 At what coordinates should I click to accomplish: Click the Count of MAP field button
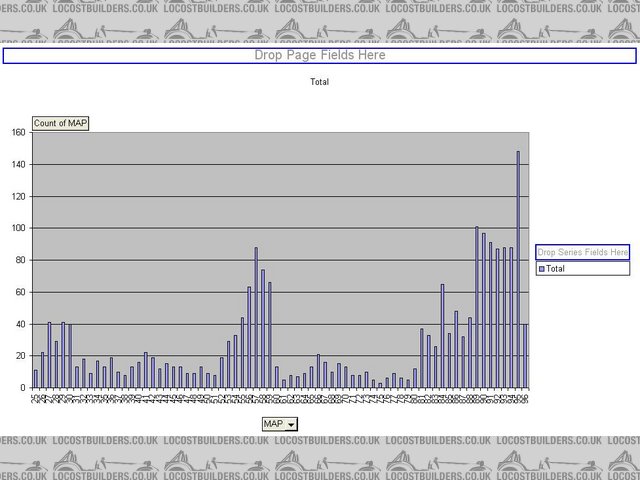[x=61, y=124]
